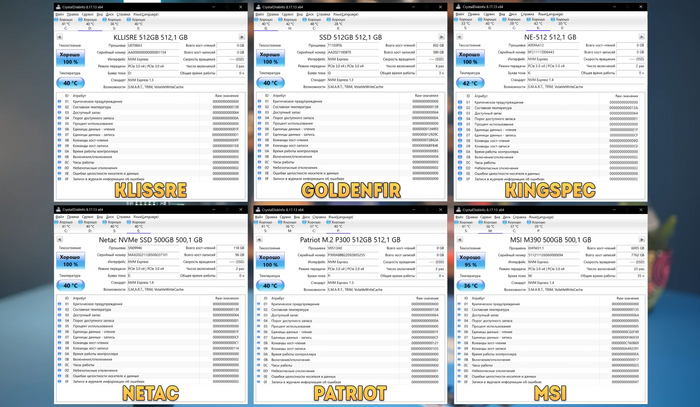Click CrystalDiskInfo title icon of Netac window
Screen dimensions: 700x407
point(58,209)
